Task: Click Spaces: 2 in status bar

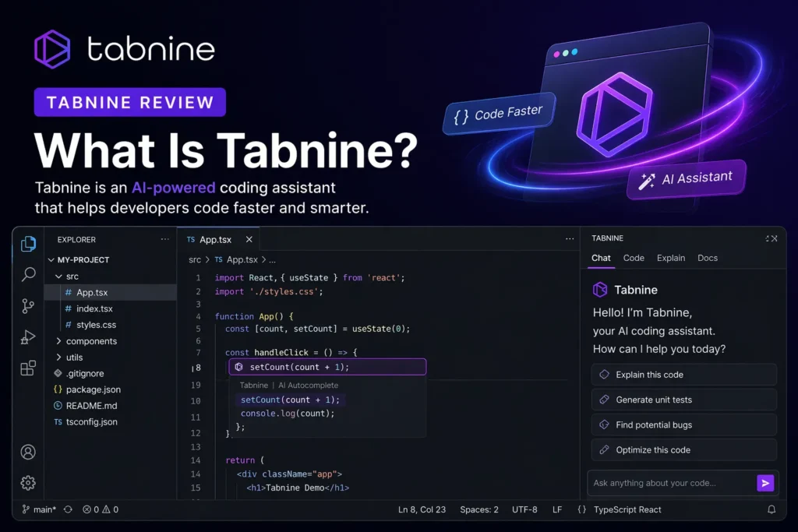Action: [479, 509]
